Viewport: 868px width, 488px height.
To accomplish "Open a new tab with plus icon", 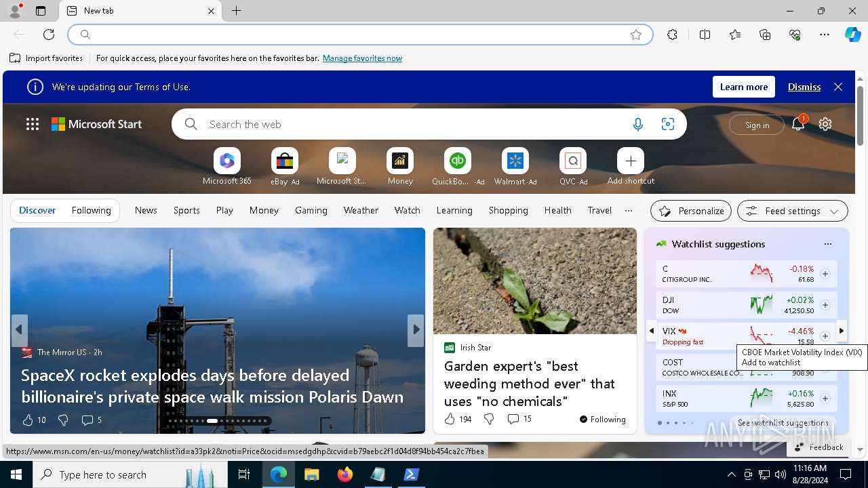I will (236, 11).
